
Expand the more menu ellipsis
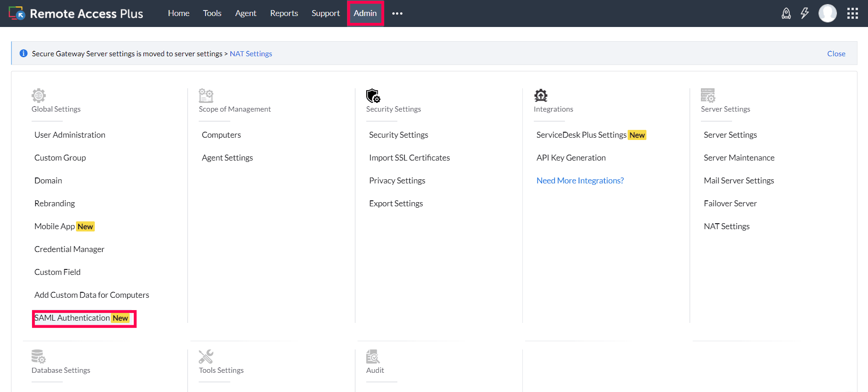point(397,13)
